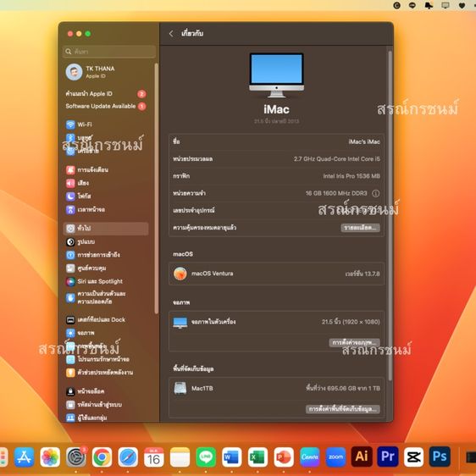Image resolution: width=476 pixels, height=476 pixels.
Task: Open Users and Groups settings
Action: pyautogui.click(x=86, y=418)
